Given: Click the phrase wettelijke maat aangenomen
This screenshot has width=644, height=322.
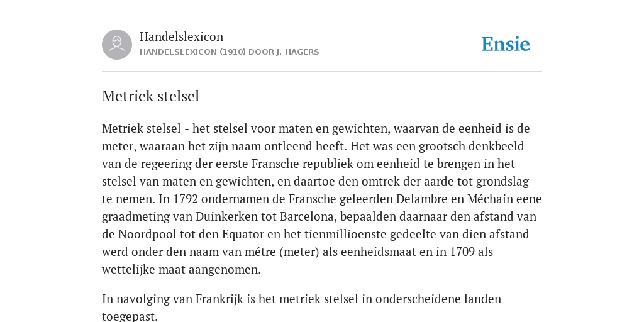Looking at the screenshot, I should click(181, 270).
